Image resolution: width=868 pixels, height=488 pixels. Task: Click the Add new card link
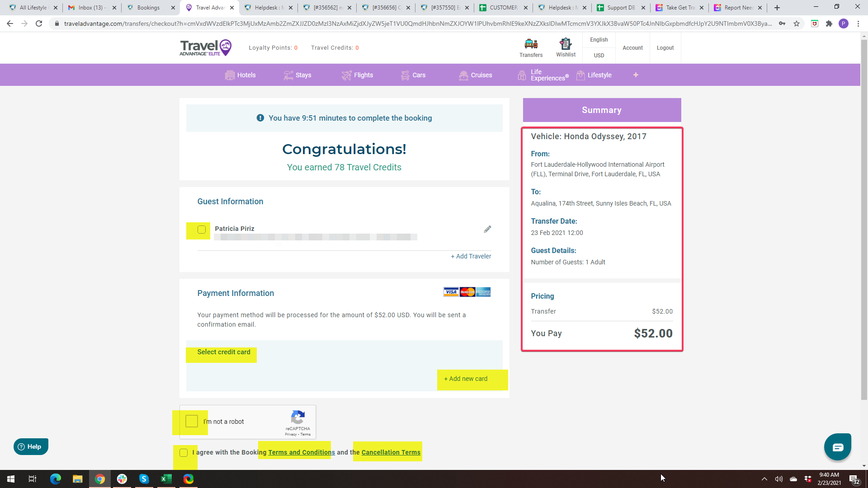[x=466, y=379]
